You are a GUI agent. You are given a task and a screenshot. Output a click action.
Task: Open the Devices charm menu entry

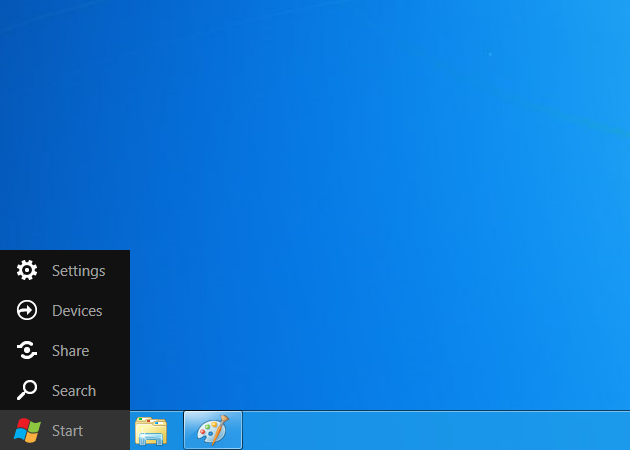coord(65,310)
